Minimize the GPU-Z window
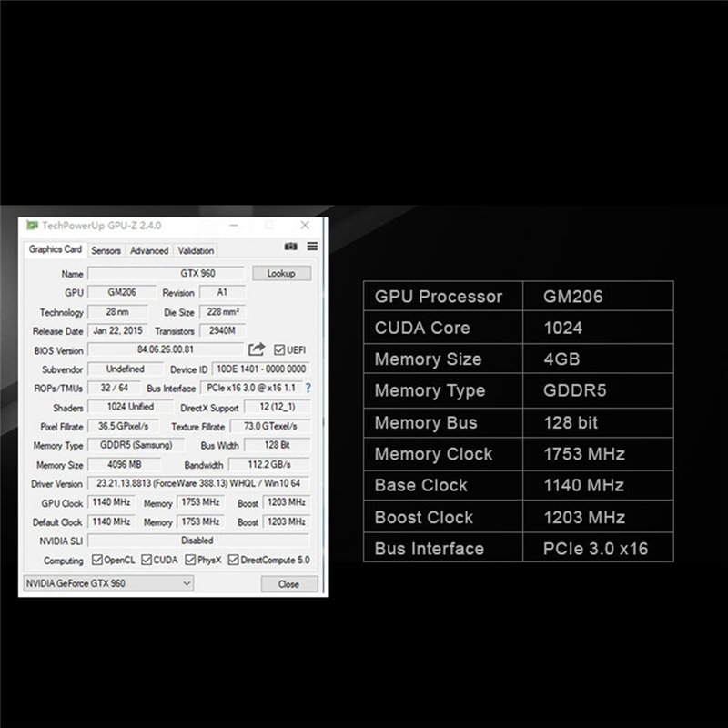 [x=234, y=226]
